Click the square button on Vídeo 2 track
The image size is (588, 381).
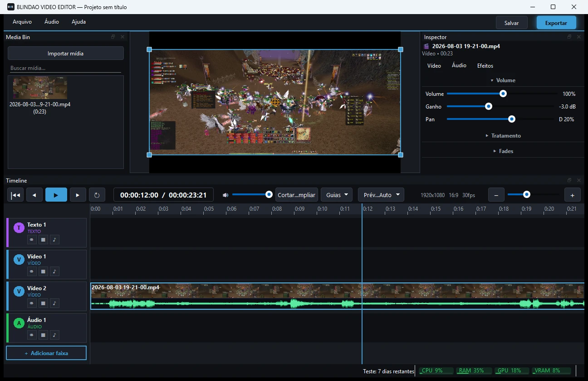pos(43,303)
